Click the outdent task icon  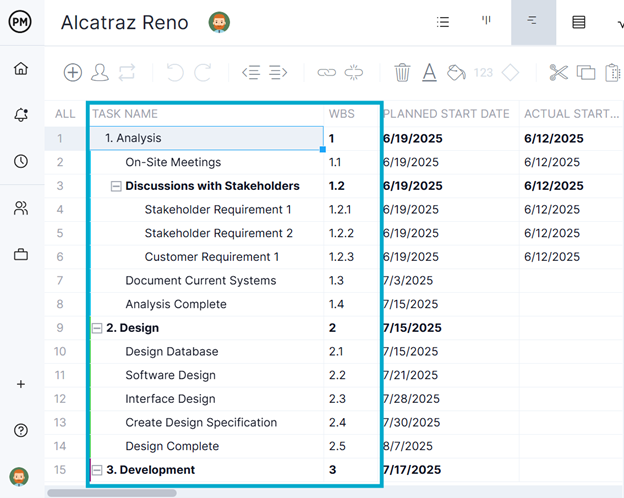point(251,72)
